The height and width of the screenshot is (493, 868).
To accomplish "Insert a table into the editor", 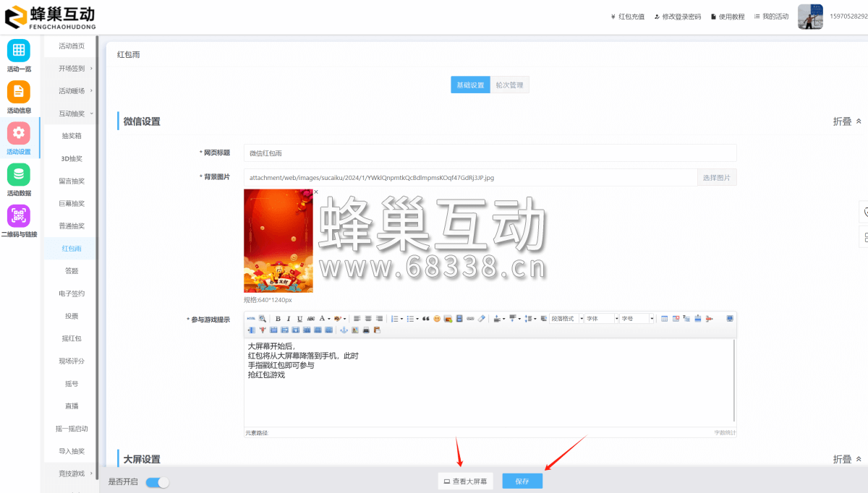I will pos(664,319).
